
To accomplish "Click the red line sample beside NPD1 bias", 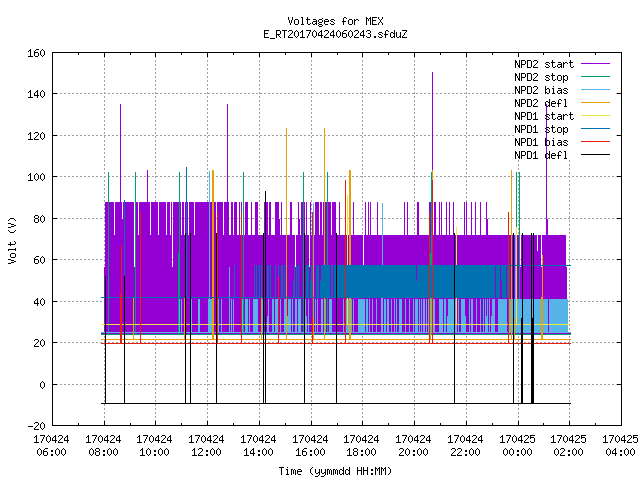I will [595, 142].
